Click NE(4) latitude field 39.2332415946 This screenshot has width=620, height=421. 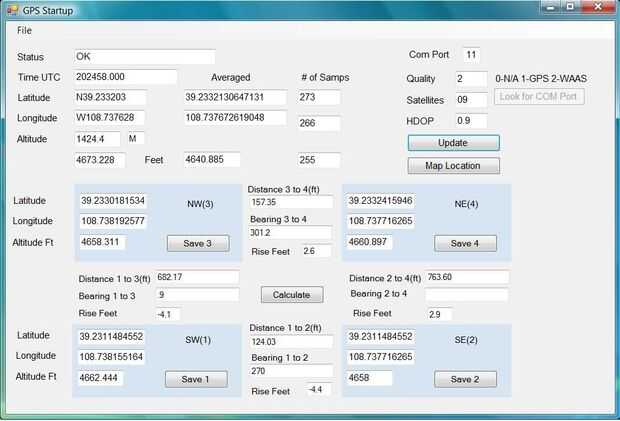click(x=381, y=201)
